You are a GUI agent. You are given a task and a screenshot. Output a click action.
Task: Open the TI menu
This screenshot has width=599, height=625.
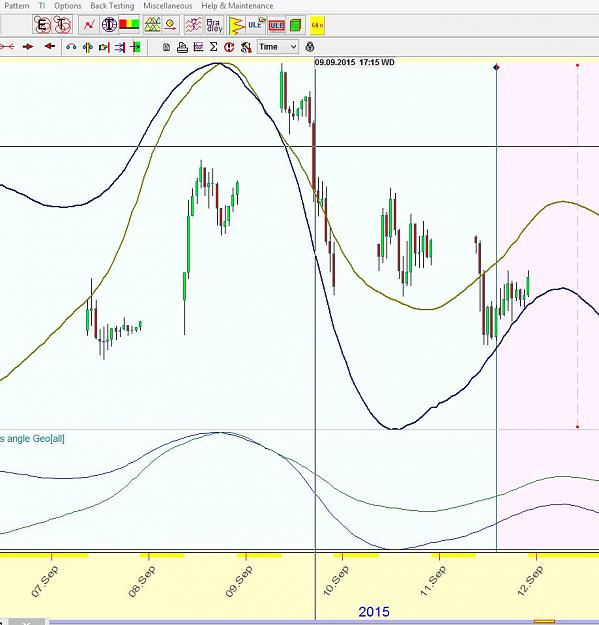point(41,6)
